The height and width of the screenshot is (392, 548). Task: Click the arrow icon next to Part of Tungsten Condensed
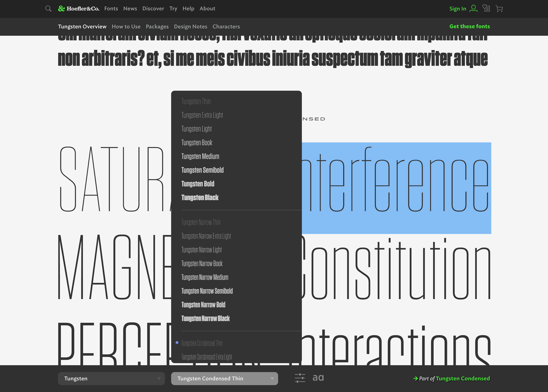click(415, 378)
